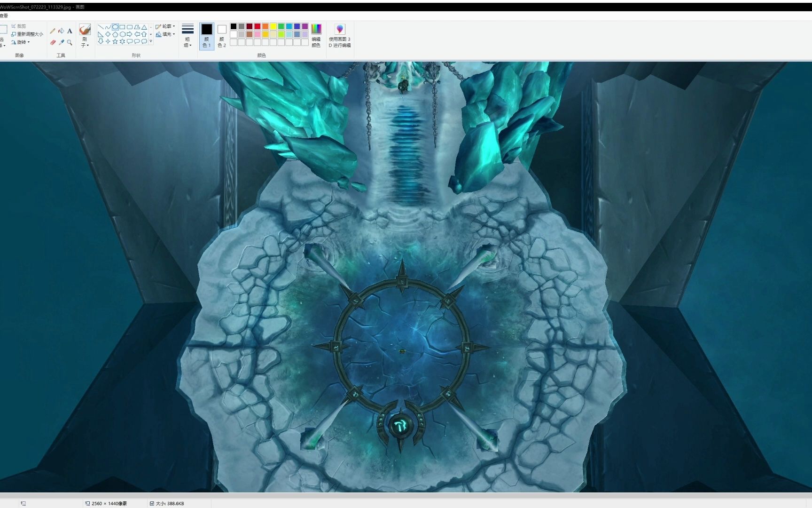Choose the Four-point star shape

tap(108, 41)
